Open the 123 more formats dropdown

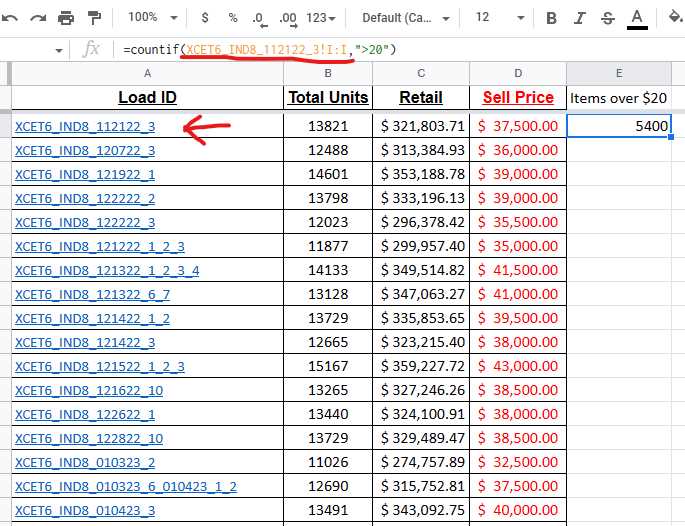[321, 18]
